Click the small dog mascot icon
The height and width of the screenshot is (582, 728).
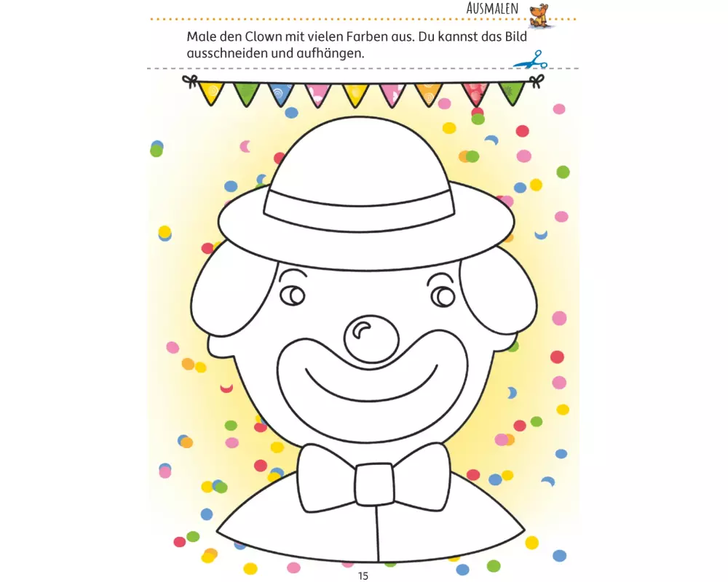(x=539, y=15)
